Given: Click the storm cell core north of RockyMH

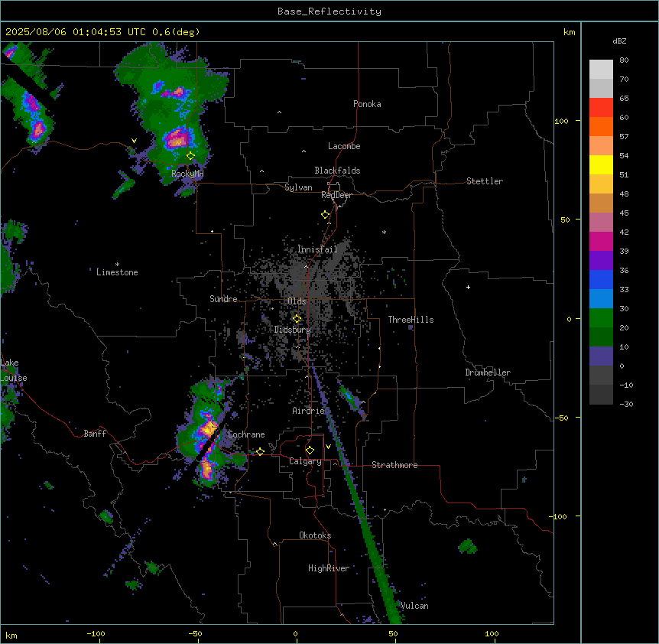Looking at the screenshot, I should (x=177, y=138).
